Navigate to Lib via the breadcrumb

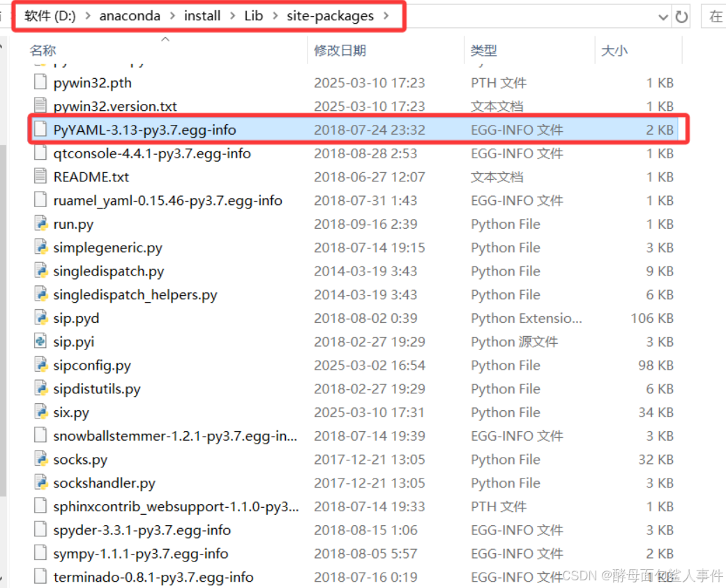[253, 15]
